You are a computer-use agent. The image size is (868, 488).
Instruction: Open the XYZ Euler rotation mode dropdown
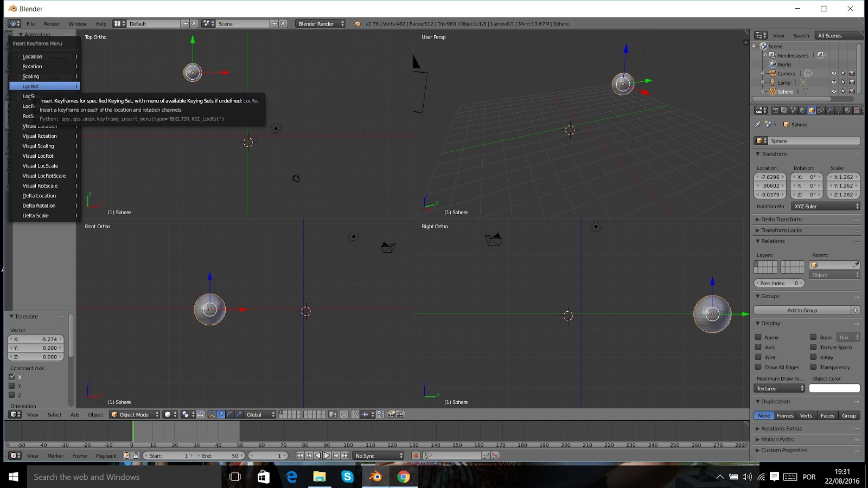point(826,206)
